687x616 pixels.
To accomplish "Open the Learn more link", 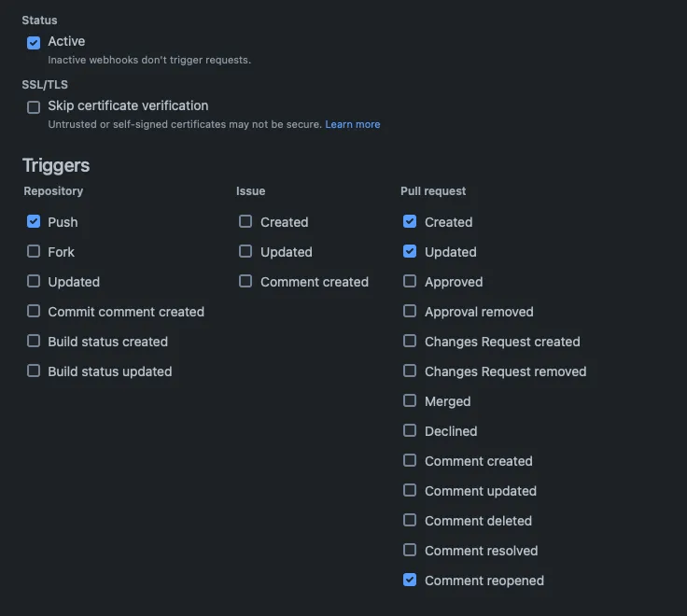I will point(353,124).
